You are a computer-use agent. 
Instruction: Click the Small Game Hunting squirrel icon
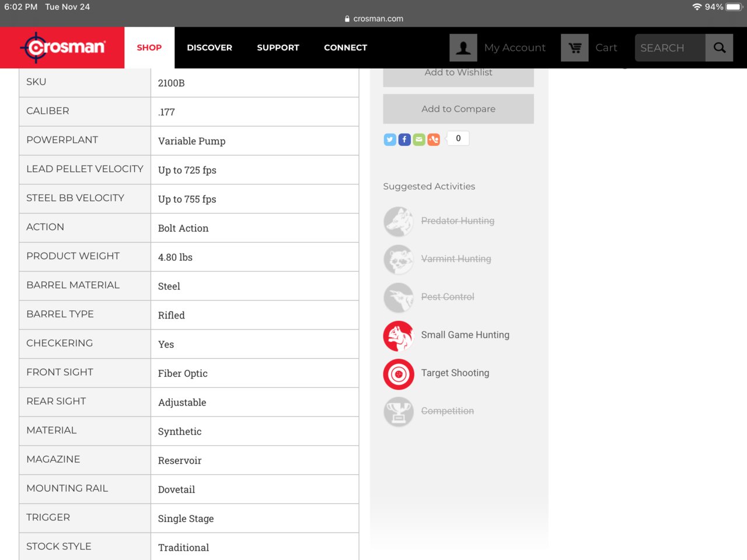[x=399, y=336]
